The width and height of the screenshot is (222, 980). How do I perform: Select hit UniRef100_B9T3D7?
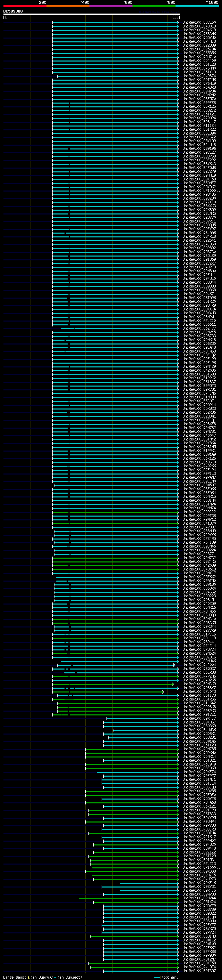pos(199,971)
